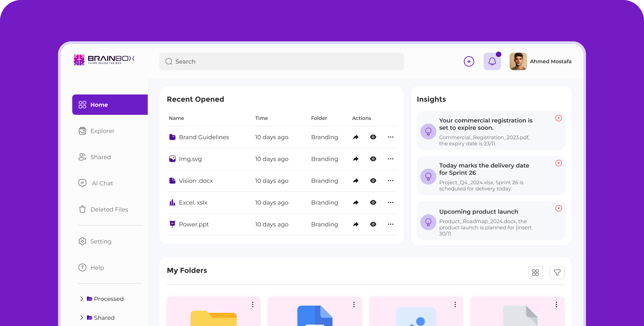Open AI Chat from the sidebar
The width and height of the screenshot is (644, 326).
pyautogui.click(x=96, y=183)
